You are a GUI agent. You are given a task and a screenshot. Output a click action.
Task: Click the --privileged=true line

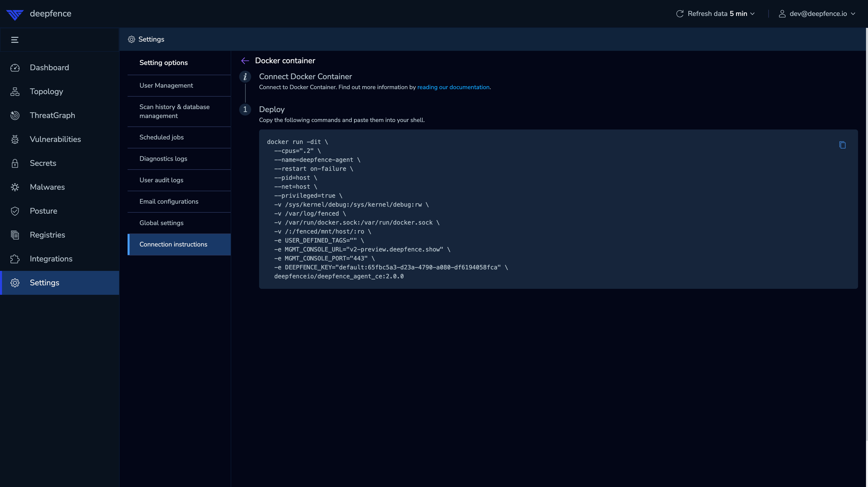tap(308, 196)
